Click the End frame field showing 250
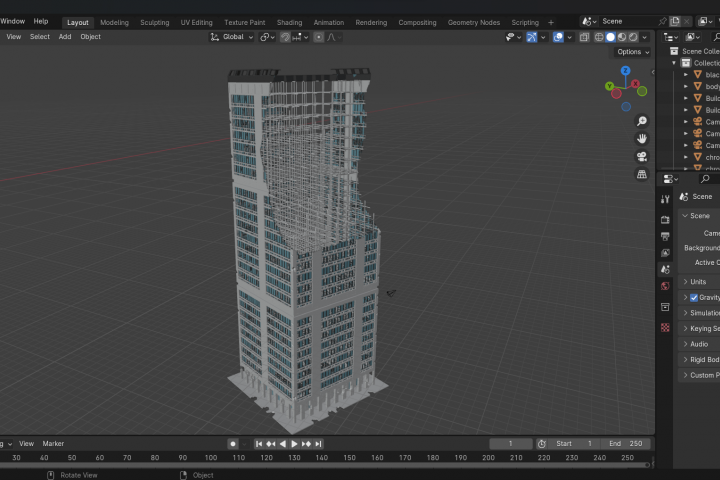Viewport: 720px width, 480px height. pos(627,444)
